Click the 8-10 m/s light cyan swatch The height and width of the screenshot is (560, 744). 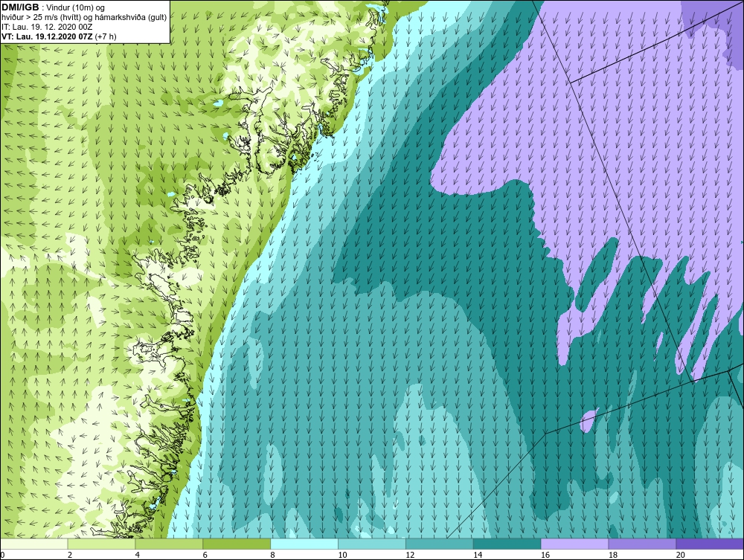tap(304, 544)
